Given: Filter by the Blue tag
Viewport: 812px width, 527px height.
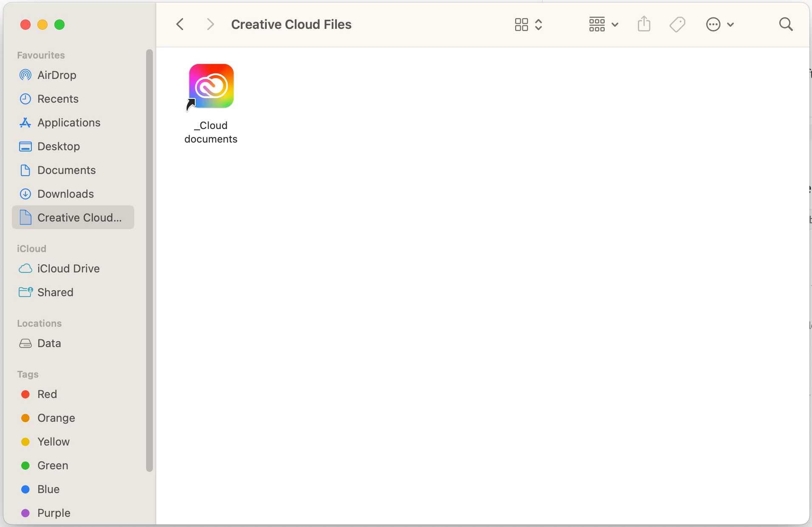Looking at the screenshot, I should (73, 489).
